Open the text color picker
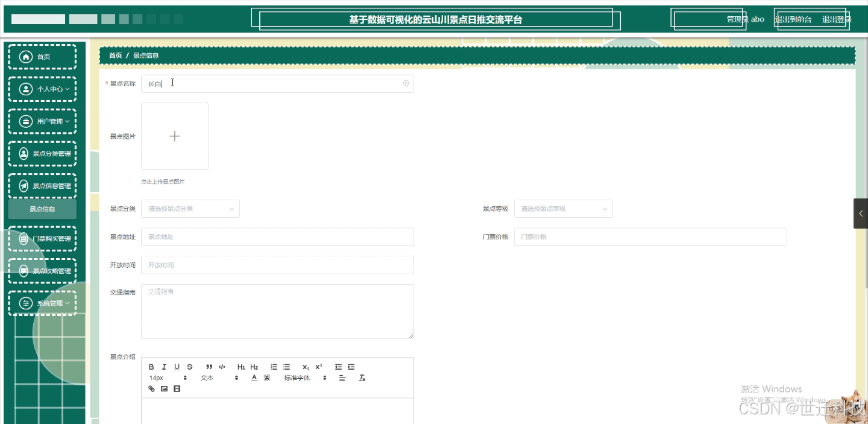The width and height of the screenshot is (868, 424). tap(254, 378)
